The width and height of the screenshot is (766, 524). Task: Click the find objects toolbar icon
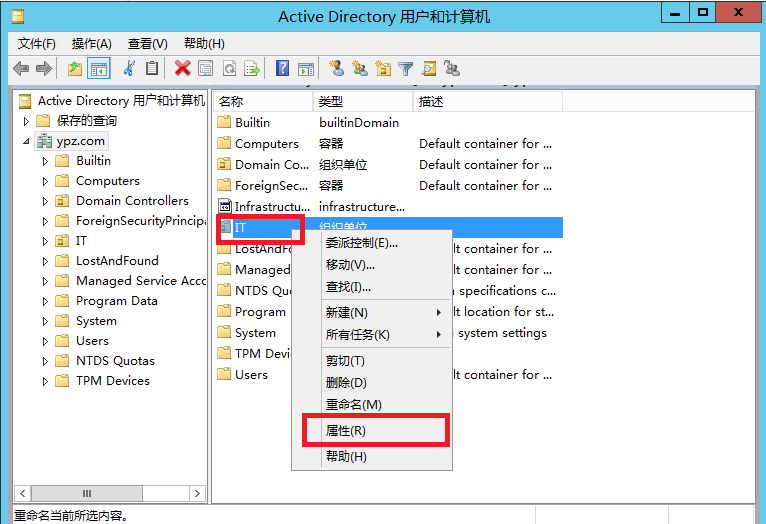pos(429,68)
